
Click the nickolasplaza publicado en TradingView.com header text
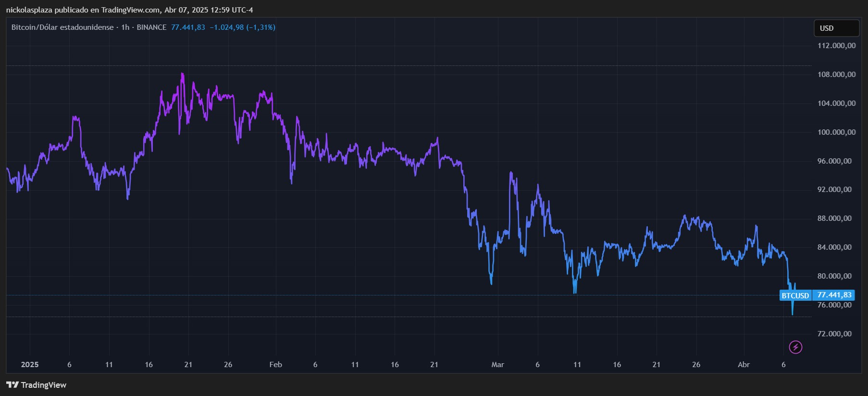83,10
